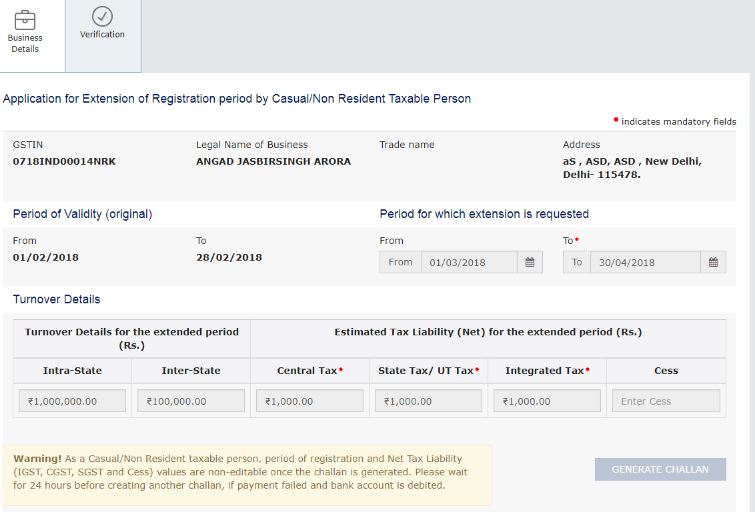Click the legal name ANGAD JASBIRSINGH ARORA
The image size is (755, 512).
[273, 161]
